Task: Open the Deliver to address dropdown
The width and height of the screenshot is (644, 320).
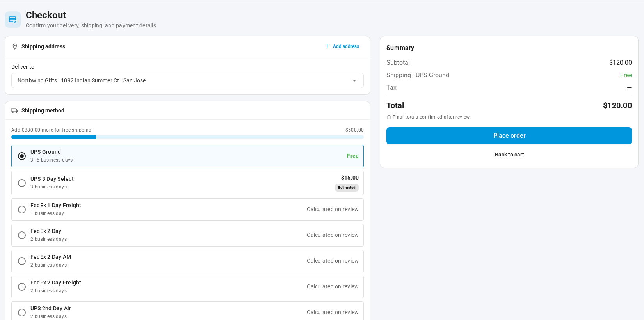Action: (187, 80)
